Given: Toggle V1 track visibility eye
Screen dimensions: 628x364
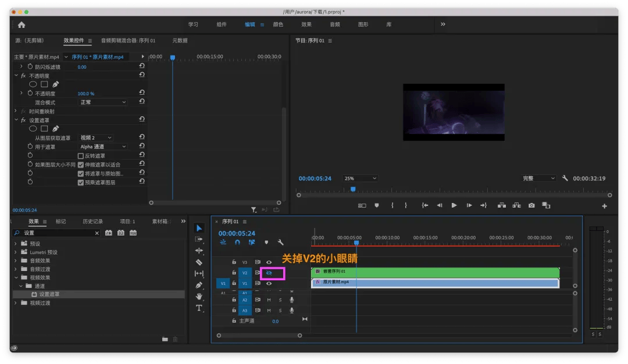Looking at the screenshot, I should (269, 284).
